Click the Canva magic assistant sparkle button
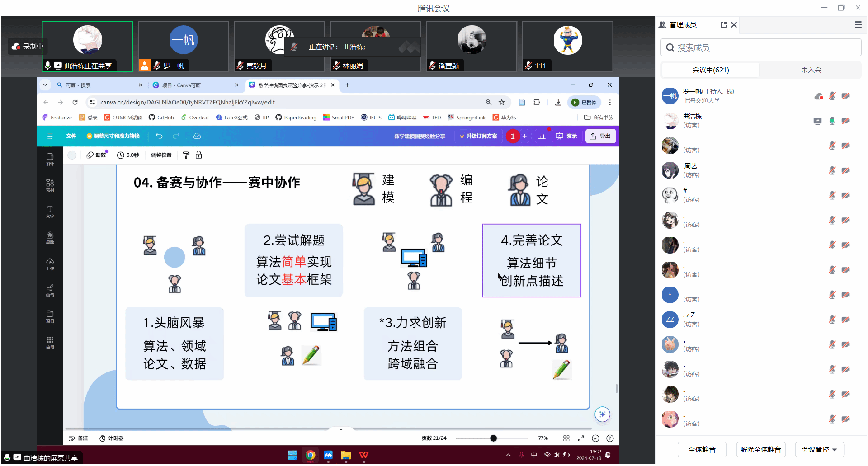This screenshot has height=466, width=868. coord(602,414)
